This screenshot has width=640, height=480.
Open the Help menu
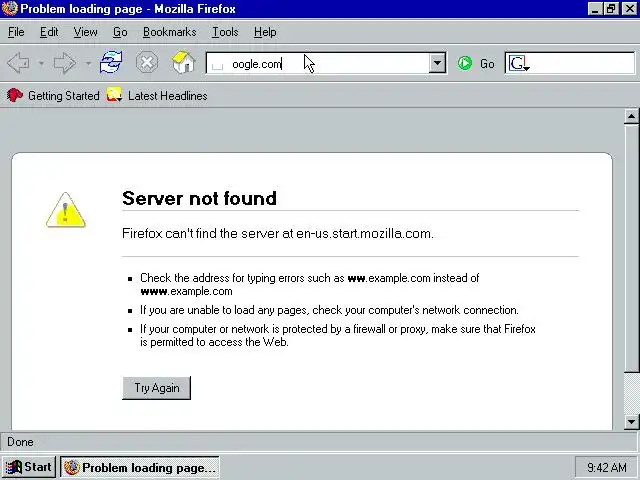(x=265, y=32)
